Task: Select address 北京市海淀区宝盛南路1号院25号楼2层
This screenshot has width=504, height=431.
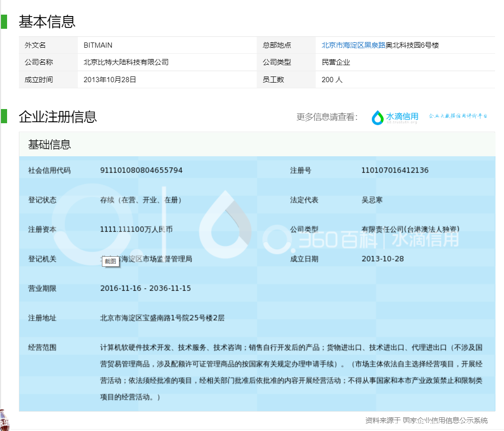Action: (x=162, y=318)
